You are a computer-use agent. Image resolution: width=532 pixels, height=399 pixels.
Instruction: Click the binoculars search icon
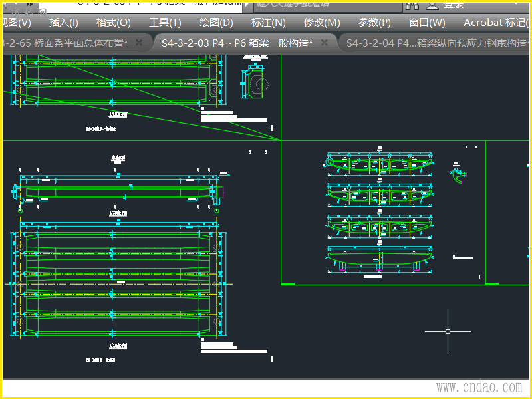coord(412,5)
